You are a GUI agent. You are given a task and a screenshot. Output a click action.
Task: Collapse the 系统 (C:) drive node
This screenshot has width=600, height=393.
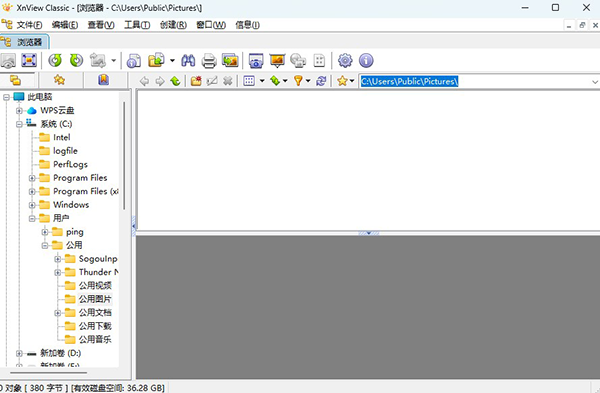tap(19, 124)
